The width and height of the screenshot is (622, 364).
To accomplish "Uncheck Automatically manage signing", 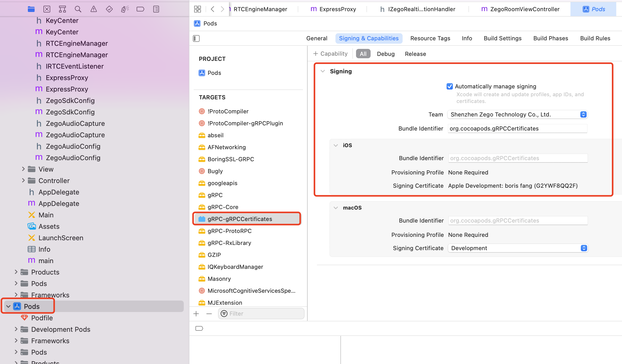I will click(x=449, y=86).
